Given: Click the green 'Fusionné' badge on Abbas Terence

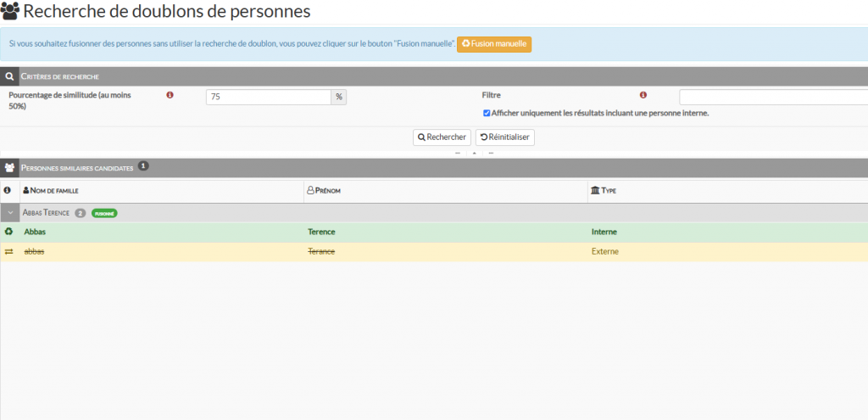Looking at the screenshot, I should [104, 213].
